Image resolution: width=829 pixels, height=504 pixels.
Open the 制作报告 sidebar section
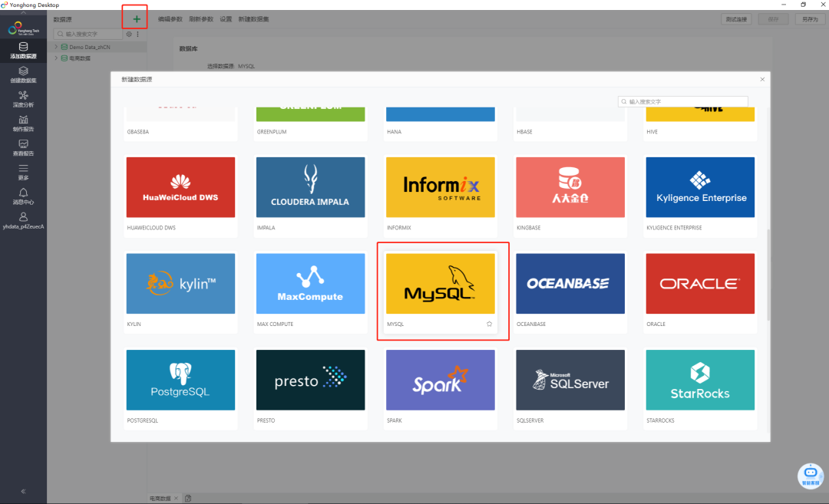[23, 124]
